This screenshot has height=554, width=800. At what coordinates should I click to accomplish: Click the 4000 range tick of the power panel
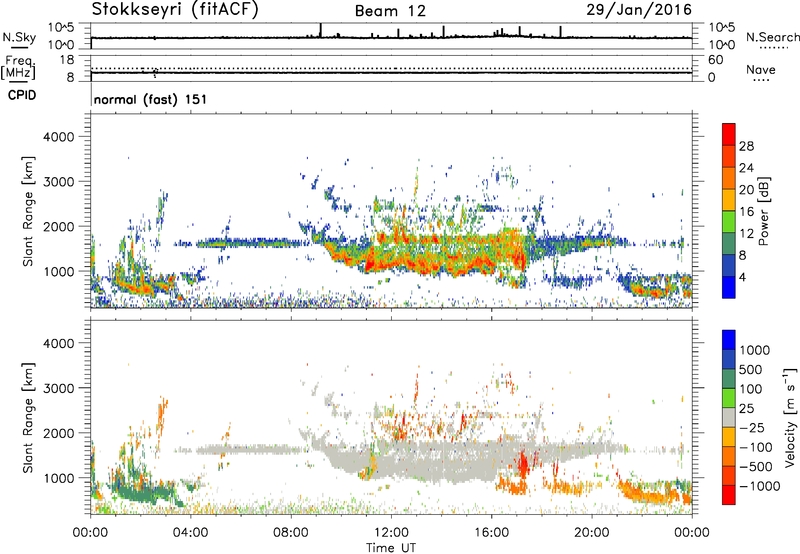click(58, 137)
